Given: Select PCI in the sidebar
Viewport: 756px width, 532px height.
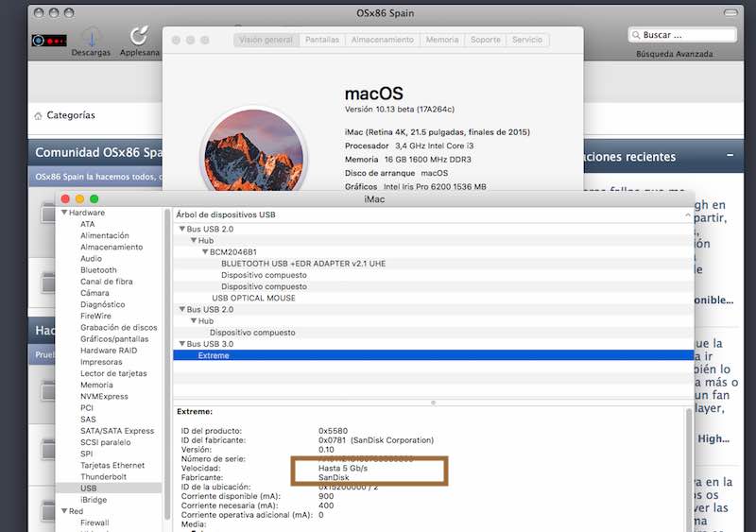Looking at the screenshot, I should 87,408.
